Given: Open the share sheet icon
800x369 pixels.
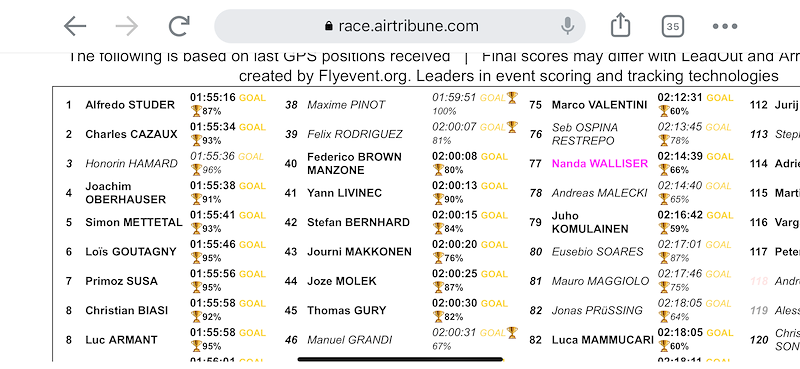Looking at the screenshot, I should point(620,25).
